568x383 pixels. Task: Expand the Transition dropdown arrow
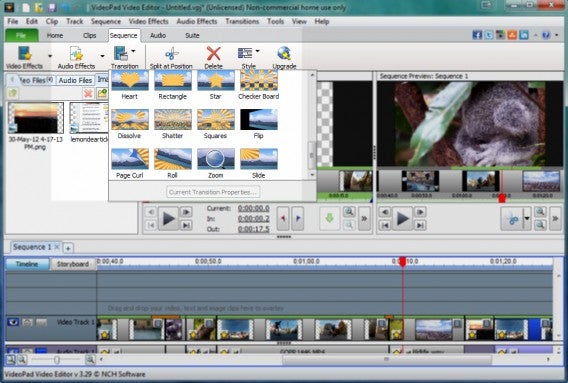[x=133, y=51]
